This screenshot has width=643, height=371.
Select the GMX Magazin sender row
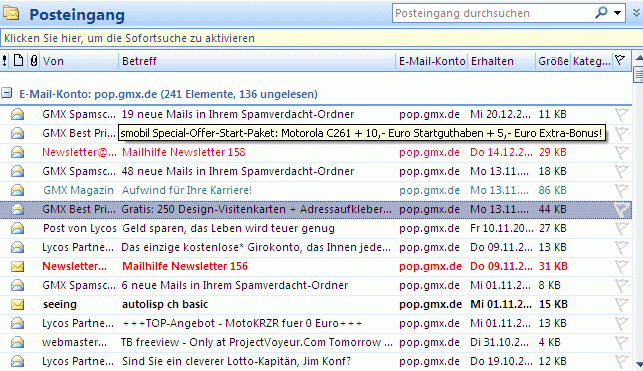(78, 190)
